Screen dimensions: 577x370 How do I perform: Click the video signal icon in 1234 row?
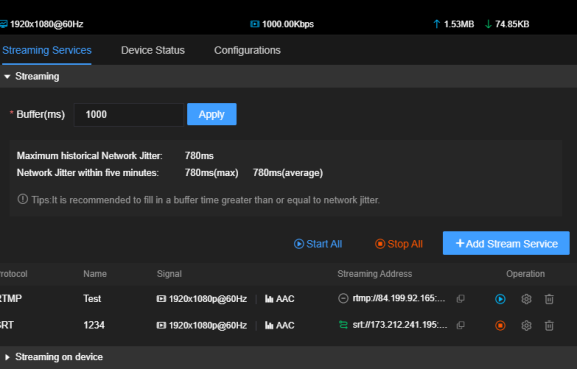(x=161, y=325)
